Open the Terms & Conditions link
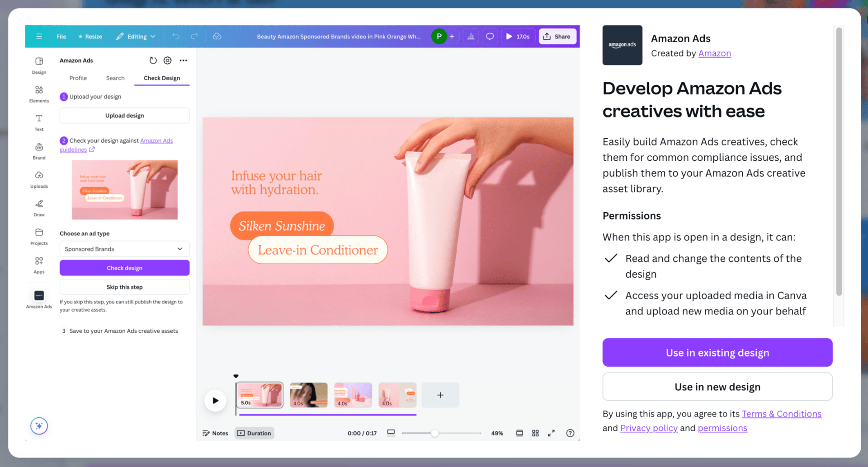Viewport: 868px width, 467px height. point(782,414)
